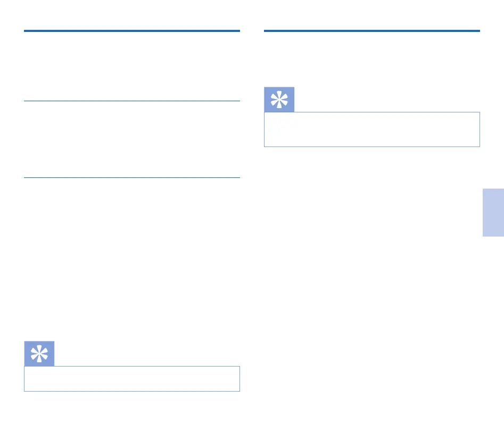
Task: Click inside the right column's empty note box
Action: point(372,129)
